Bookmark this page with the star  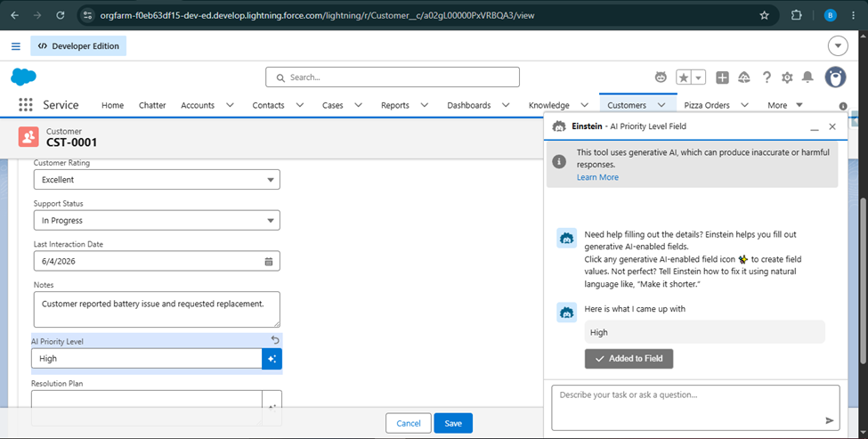(764, 15)
